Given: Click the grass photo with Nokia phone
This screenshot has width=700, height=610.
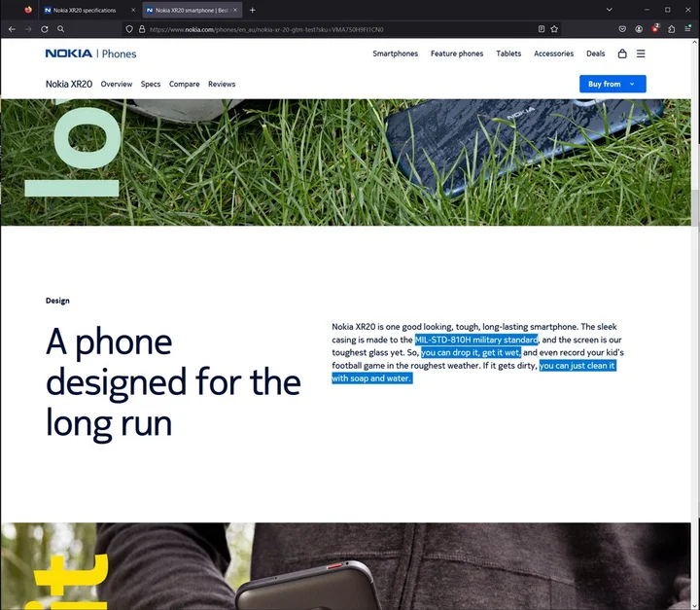Looking at the screenshot, I should [x=345, y=162].
